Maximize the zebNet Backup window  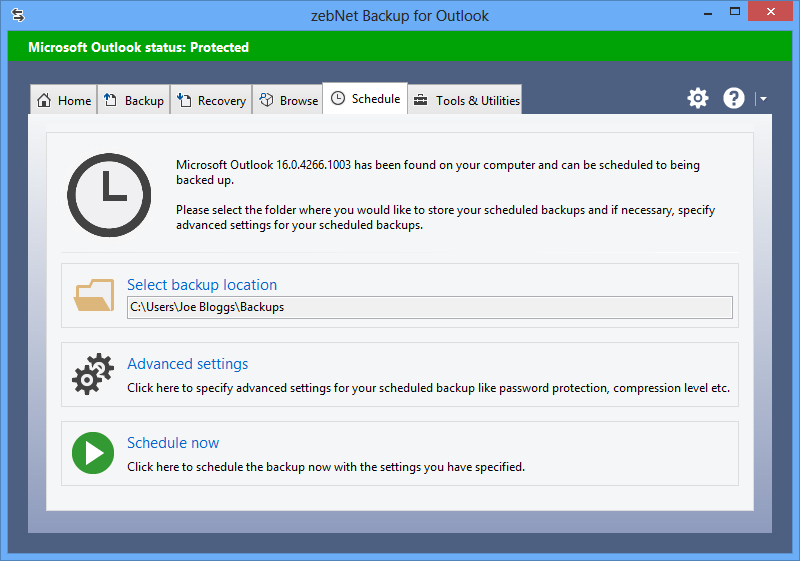735,12
